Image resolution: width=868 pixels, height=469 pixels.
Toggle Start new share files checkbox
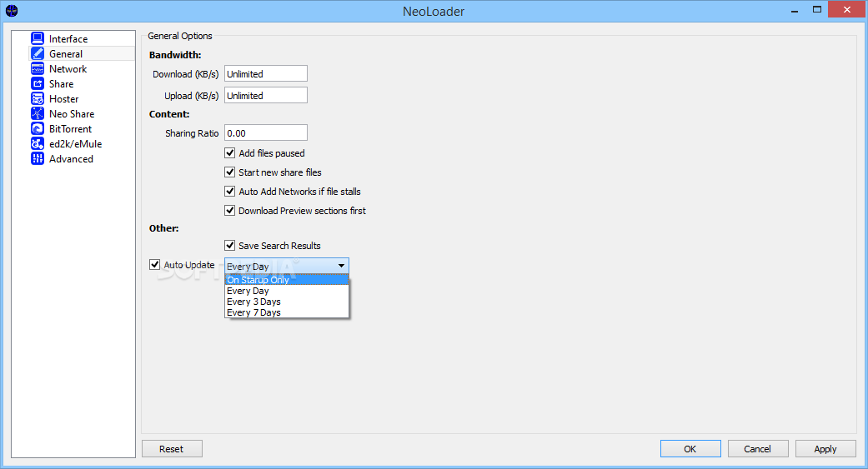[230, 172]
